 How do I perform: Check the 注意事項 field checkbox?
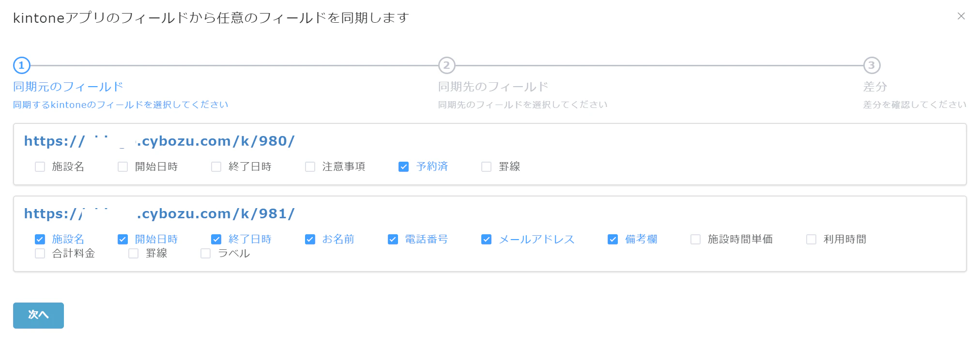click(309, 166)
